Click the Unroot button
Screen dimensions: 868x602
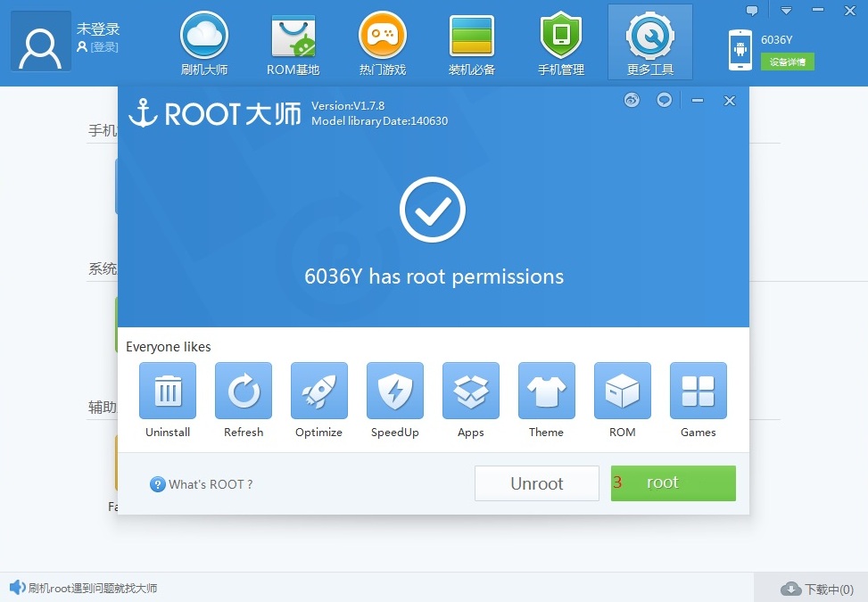click(537, 483)
